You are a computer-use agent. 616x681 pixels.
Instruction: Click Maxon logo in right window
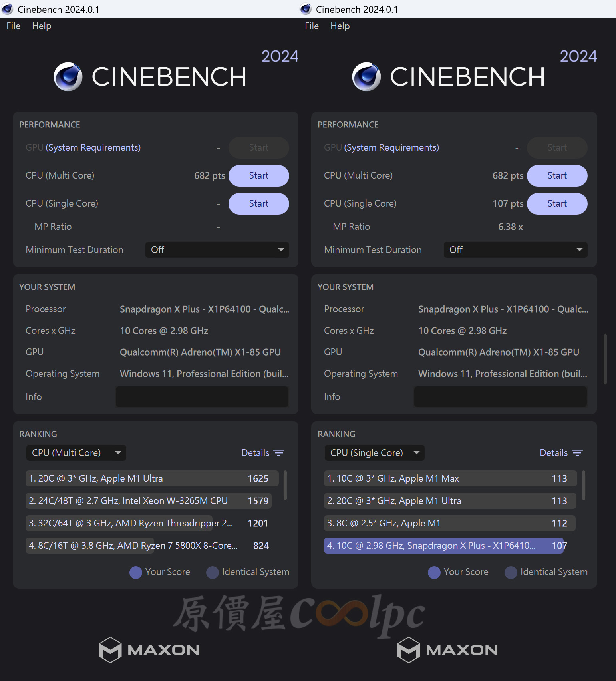[x=447, y=650]
